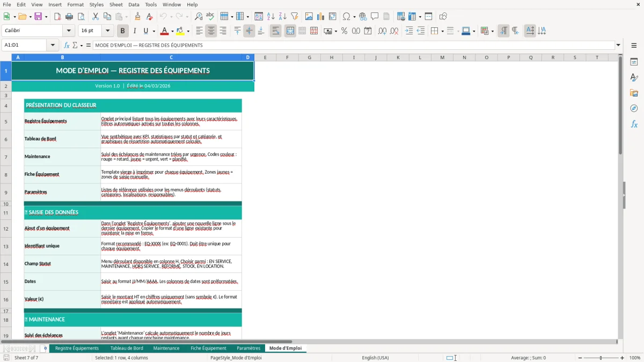644x362 pixels.
Task: Insert a hyperlink
Action: click(x=363, y=17)
